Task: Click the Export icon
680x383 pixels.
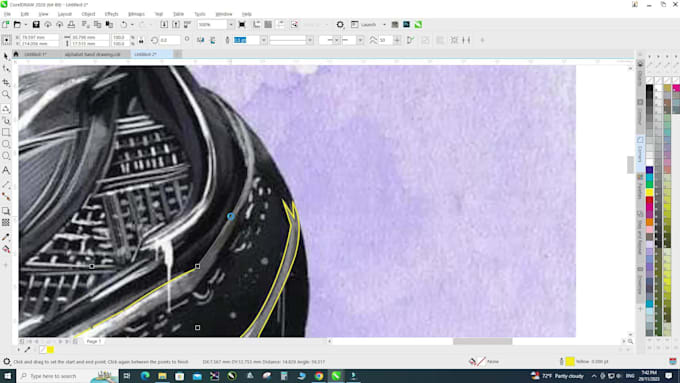Action: point(176,25)
